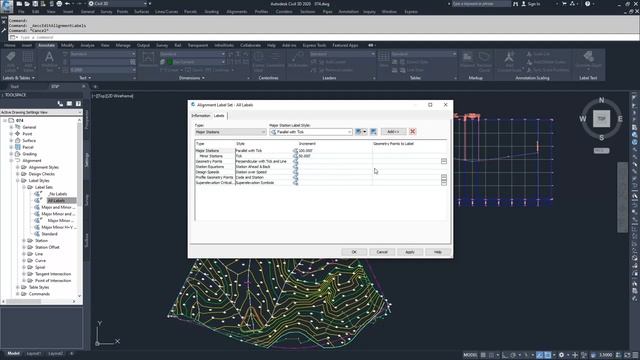Click OK in the Alignment Label Set dialog
Image resolution: width=640 pixels, height=360 pixels.
(x=354, y=252)
